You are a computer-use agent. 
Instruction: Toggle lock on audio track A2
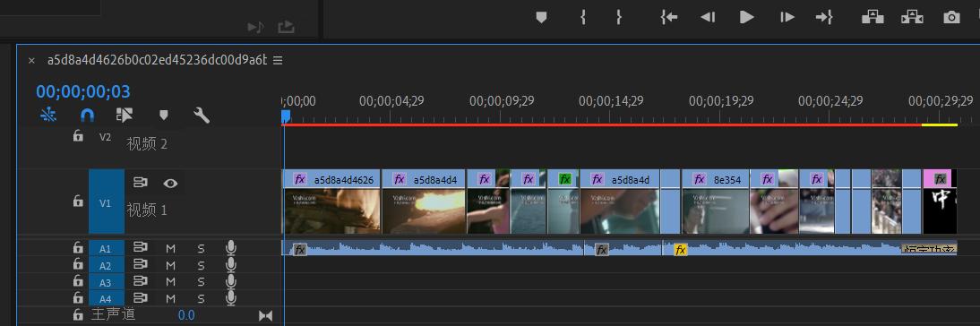(78, 265)
